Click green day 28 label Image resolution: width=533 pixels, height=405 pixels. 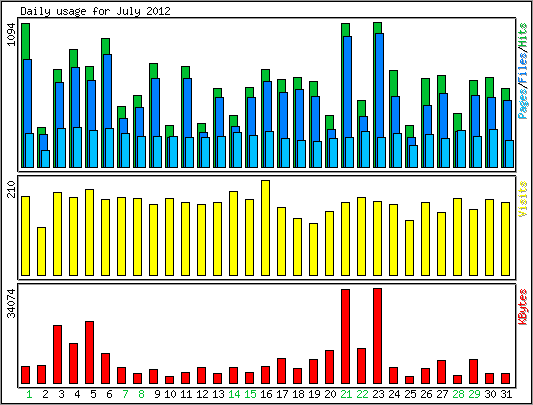click(458, 394)
